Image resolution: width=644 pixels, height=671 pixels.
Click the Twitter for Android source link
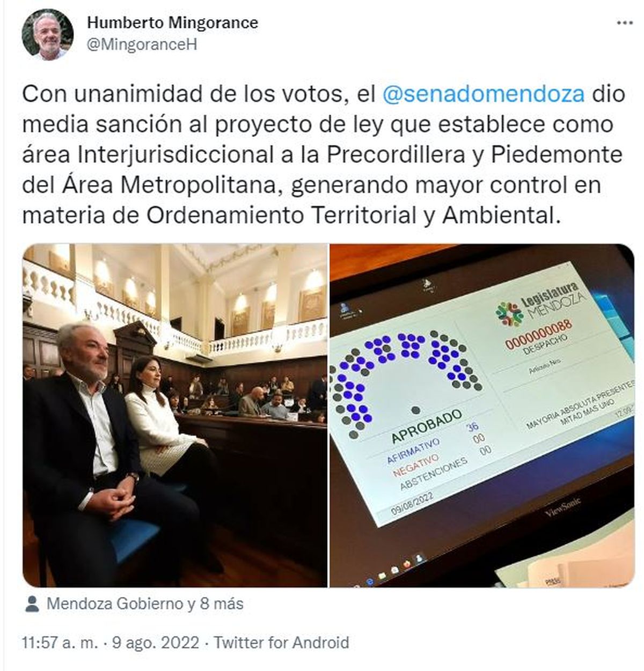pos(281,643)
